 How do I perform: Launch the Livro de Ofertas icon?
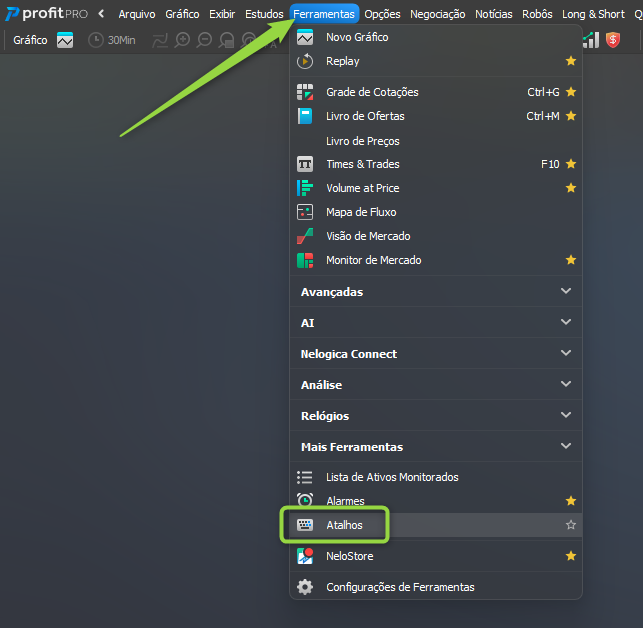click(x=305, y=116)
